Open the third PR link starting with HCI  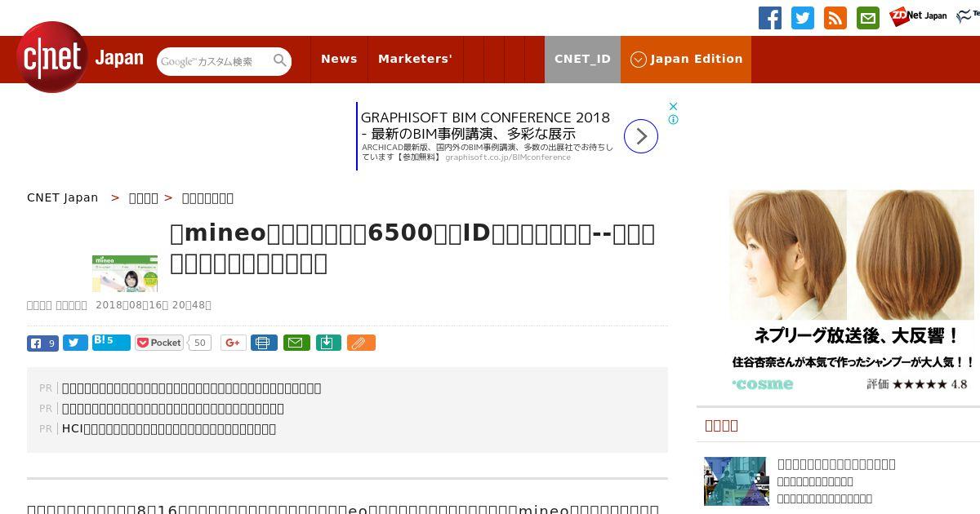pyautogui.click(x=169, y=428)
